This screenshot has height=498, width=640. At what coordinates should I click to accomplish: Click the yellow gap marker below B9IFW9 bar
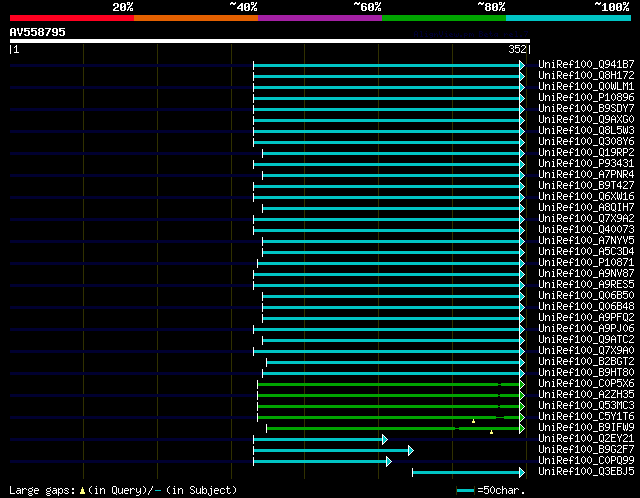coord(491,432)
